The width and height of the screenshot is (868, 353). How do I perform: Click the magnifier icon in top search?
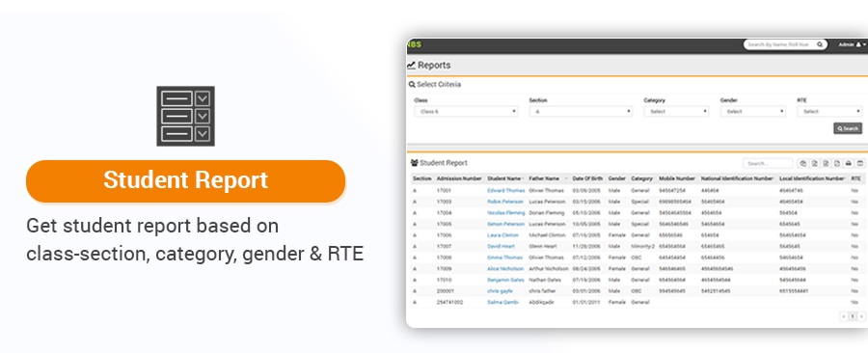820,44
